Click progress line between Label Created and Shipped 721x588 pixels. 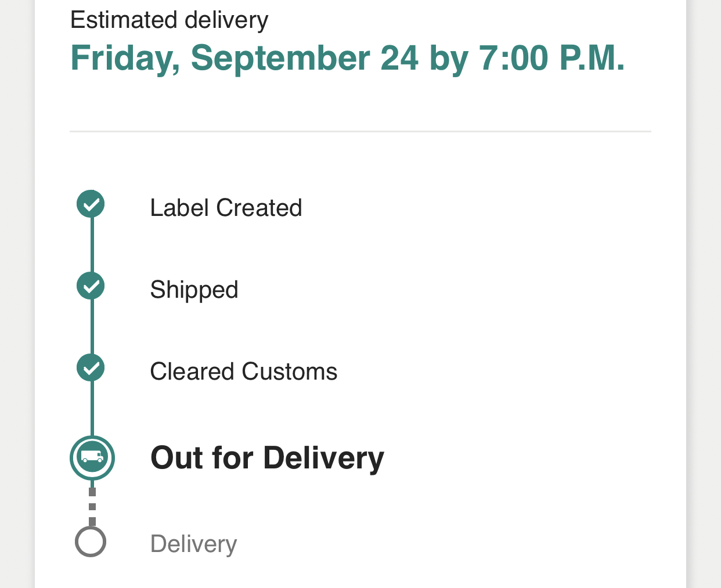click(x=92, y=245)
